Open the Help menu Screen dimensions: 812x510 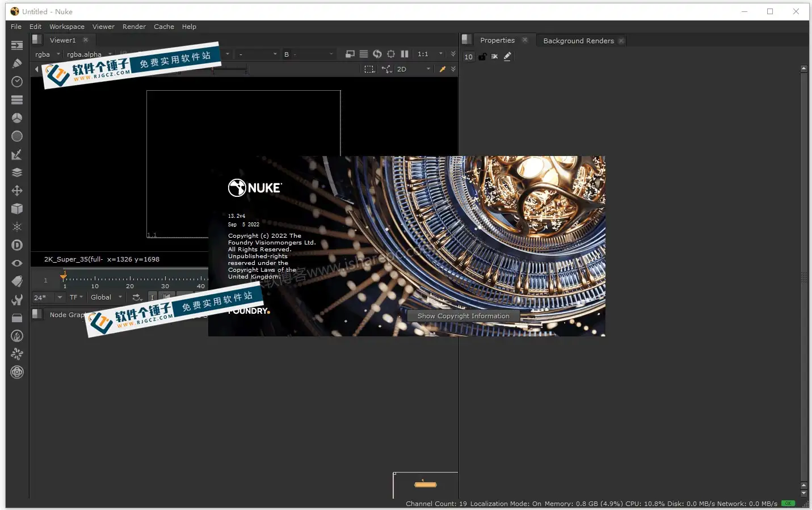189,27
